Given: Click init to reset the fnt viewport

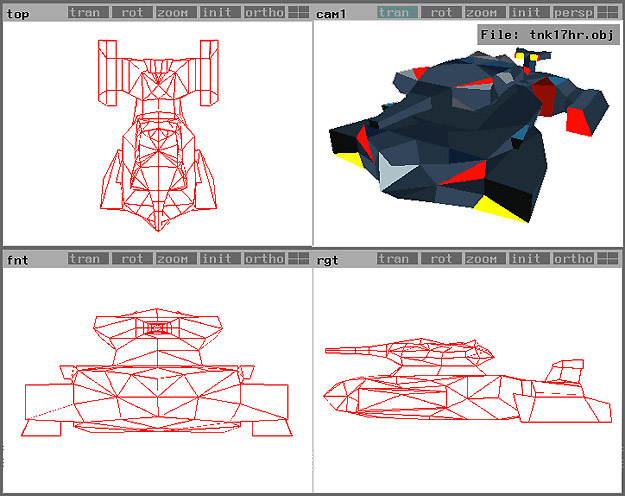Looking at the screenshot, I should (x=220, y=259).
